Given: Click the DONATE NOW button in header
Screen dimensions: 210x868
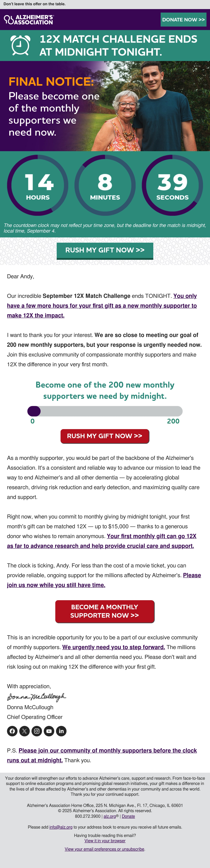Looking at the screenshot, I should [183, 20].
